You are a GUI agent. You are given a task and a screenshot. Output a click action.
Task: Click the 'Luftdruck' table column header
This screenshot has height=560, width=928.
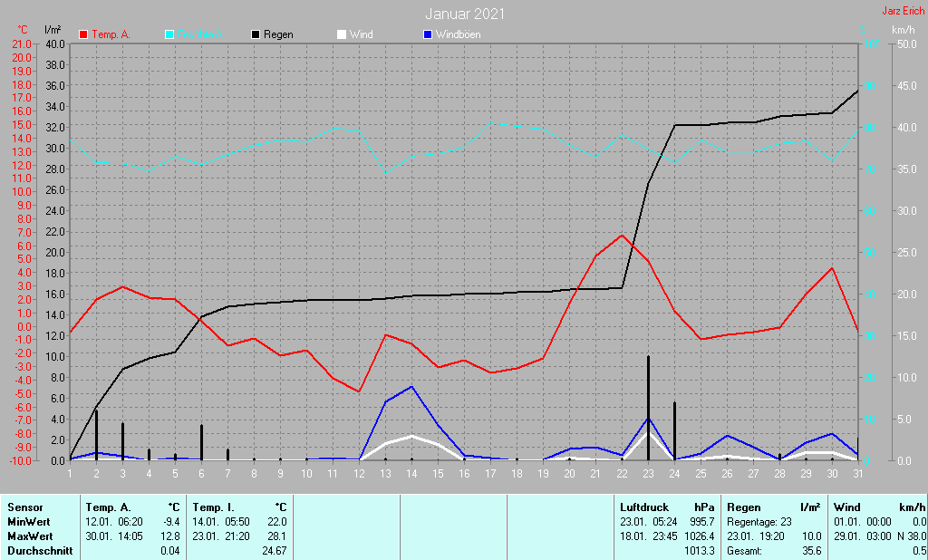(644, 507)
